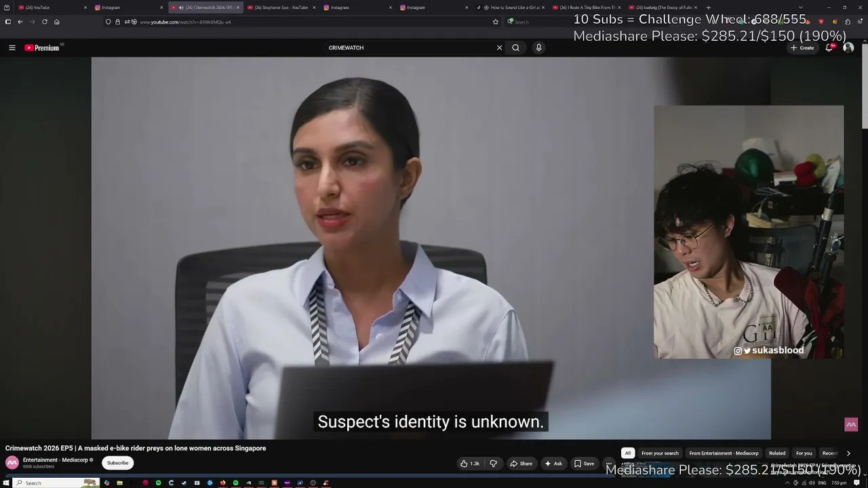
Task: Open the Windows Start menu
Action: pos(5,483)
